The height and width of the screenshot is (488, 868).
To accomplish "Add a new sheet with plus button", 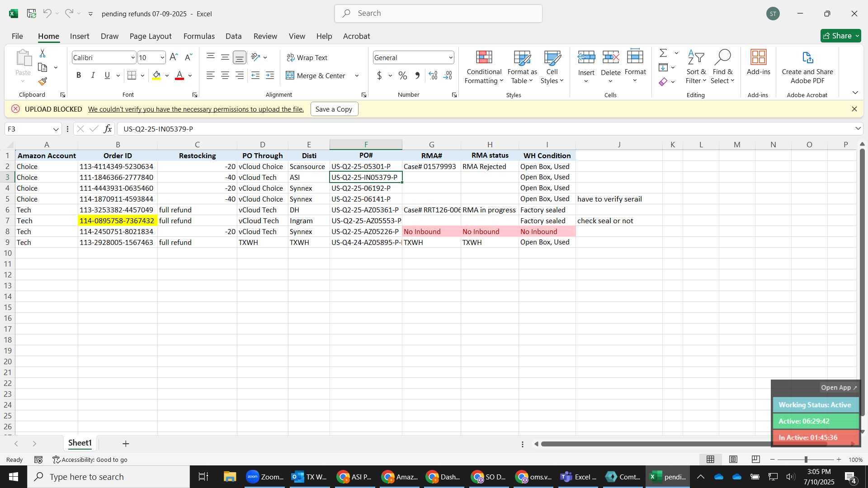I will coord(126,444).
